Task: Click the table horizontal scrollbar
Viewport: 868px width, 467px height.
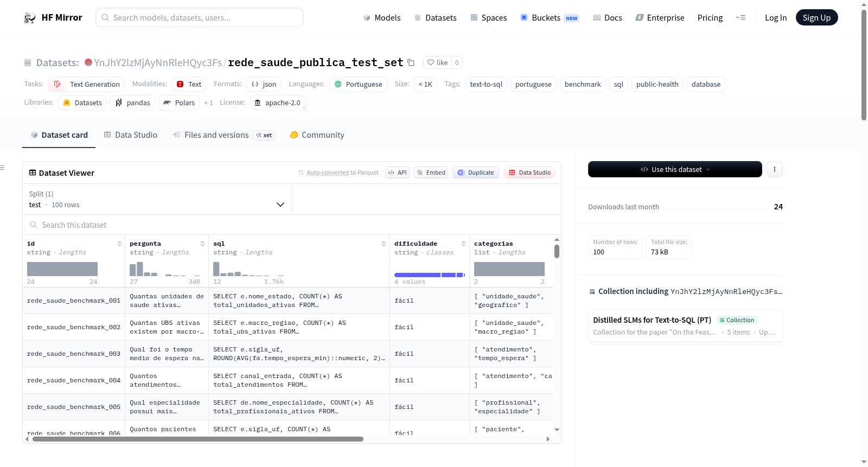Action: pos(198,439)
